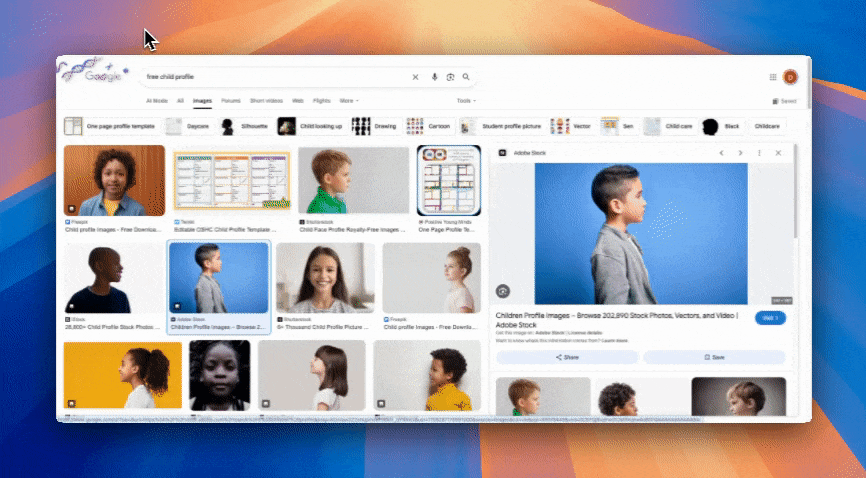This screenshot has height=478, width=866.
Task: Search this image with Lens icon
Action: (x=503, y=291)
